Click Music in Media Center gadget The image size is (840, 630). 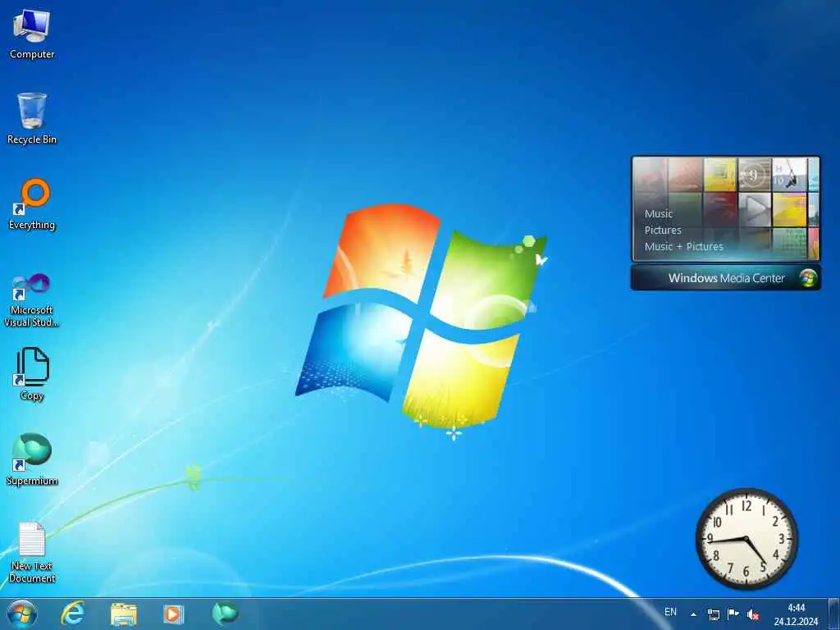pyautogui.click(x=659, y=214)
